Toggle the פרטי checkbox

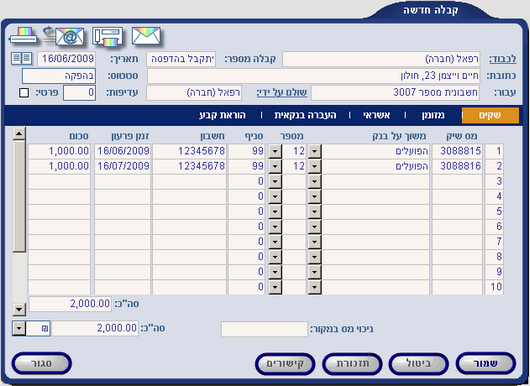tap(24, 93)
